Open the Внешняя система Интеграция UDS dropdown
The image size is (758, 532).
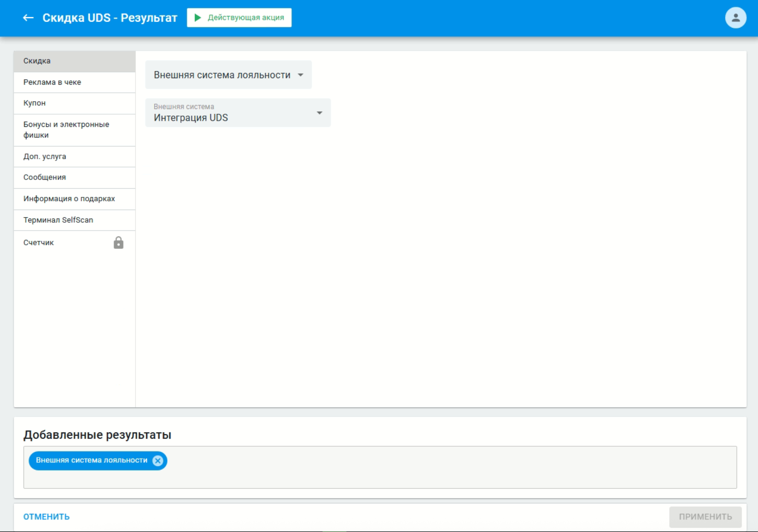coord(238,113)
